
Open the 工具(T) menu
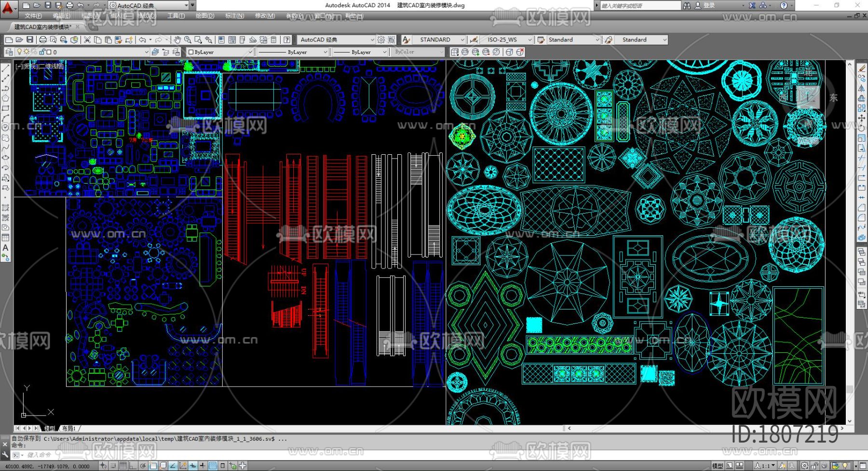176,16
